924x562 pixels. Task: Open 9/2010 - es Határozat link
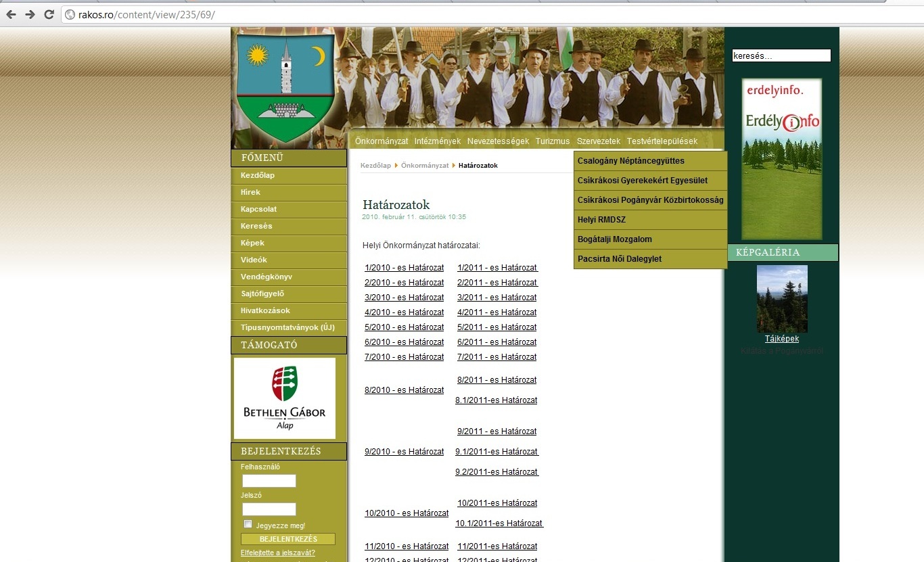pyautogui.click(x=405, y=452)
